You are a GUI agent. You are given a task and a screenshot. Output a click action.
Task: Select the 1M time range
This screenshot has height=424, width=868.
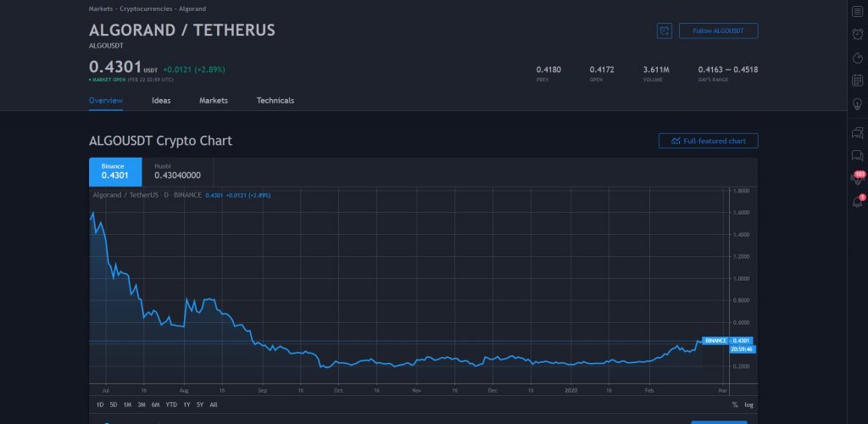coord(127,404)
